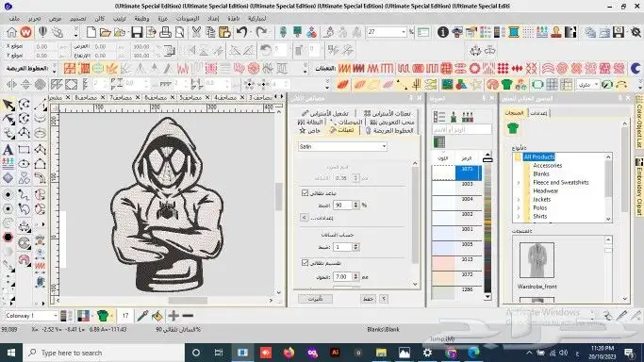Click the color picker eyedropper icon
The width and height of the screenshot is (644, 362).
[x=142, y=316]
